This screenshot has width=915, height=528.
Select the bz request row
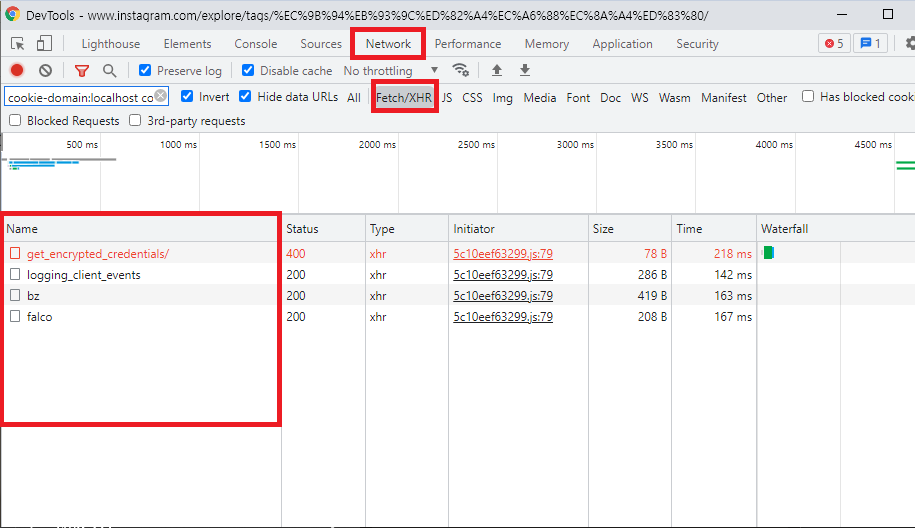458,296
